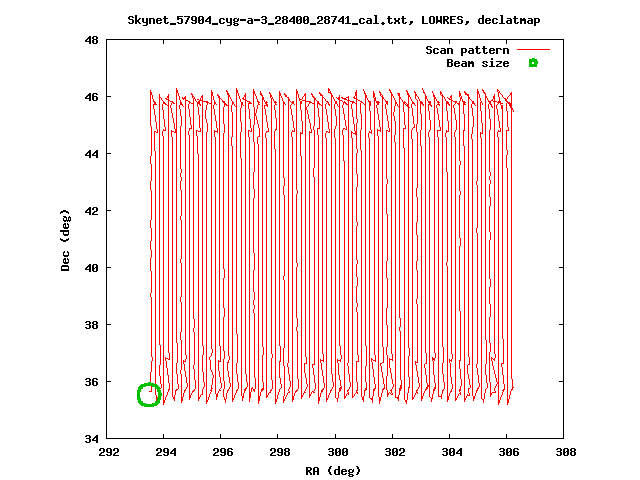
Task: Click the y-axis tick label 40
Action: 91,268
